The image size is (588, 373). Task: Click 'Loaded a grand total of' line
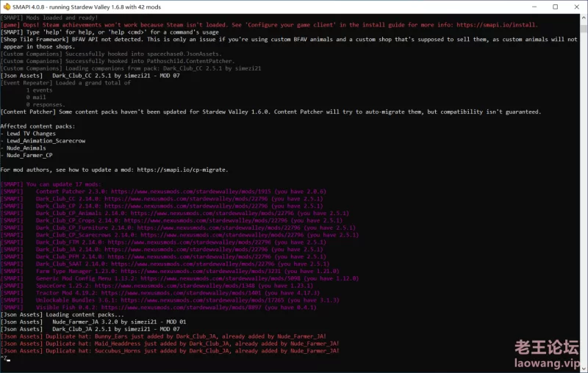pos(65,83)
